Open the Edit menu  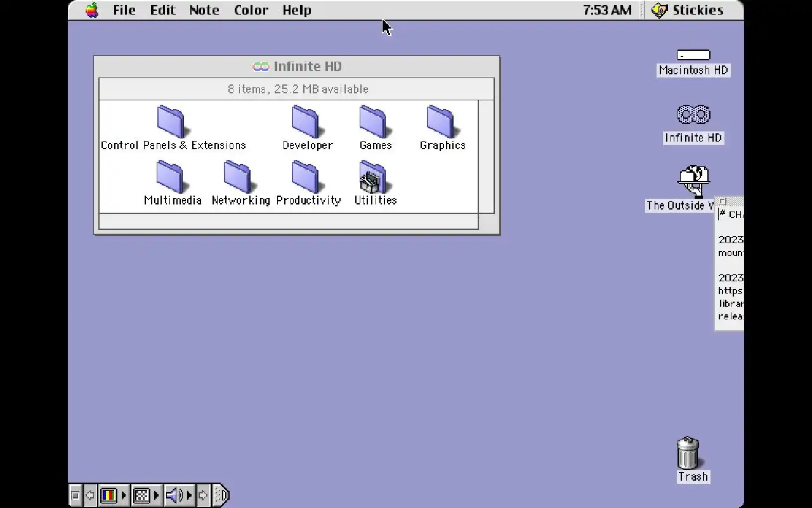(162, 10)
